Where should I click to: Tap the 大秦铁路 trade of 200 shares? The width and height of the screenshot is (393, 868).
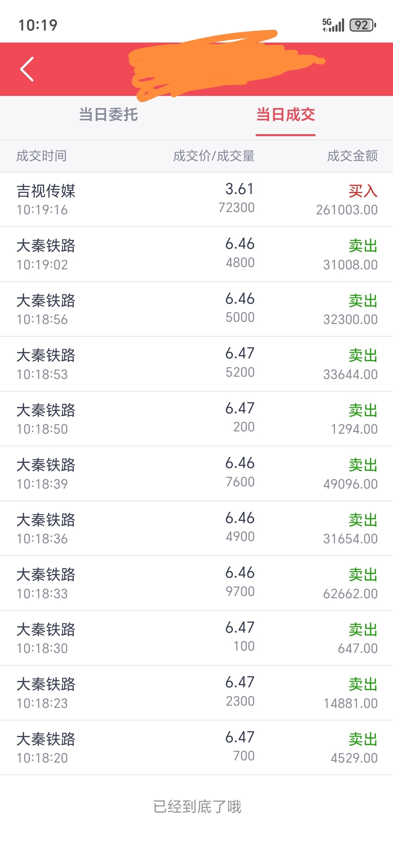tap(196, 419)
